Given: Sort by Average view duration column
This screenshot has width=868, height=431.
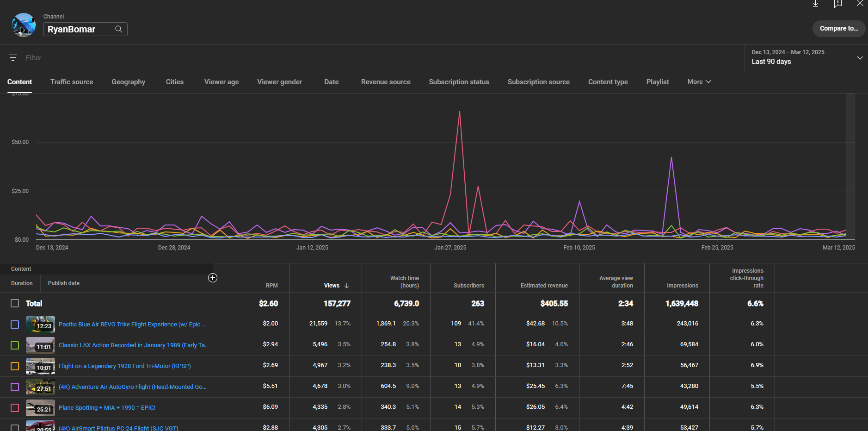Looking at the screenshot, I should click(616, 282).
